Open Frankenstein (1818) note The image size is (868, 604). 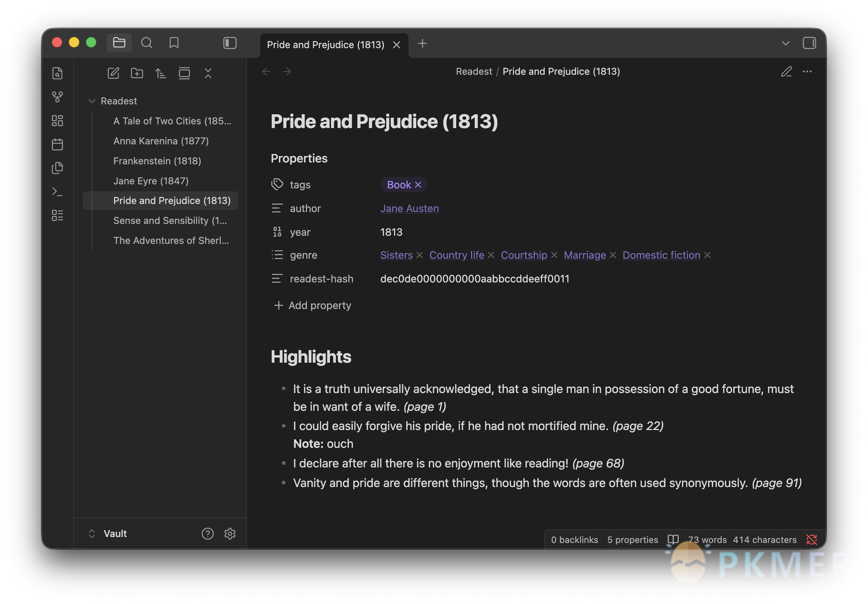pos(157,161)
